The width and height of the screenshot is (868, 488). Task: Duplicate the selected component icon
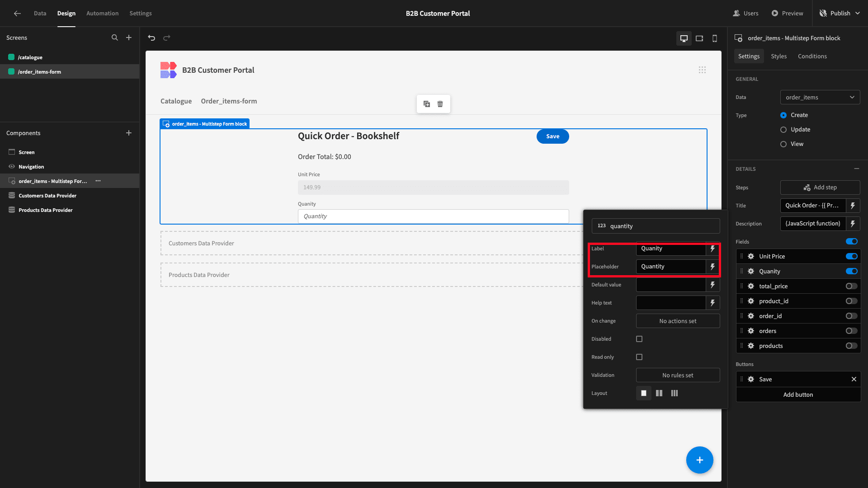click(427, 104)
